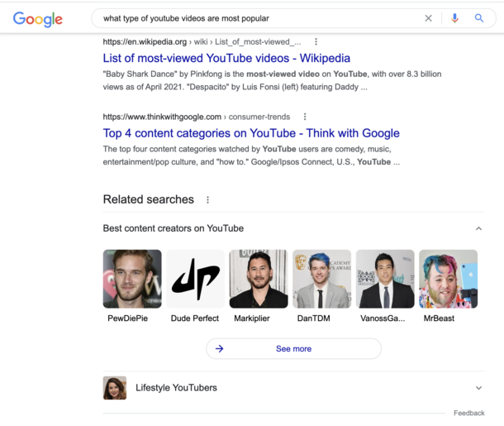
Task: Open three-dot menu beside Related searches
Action: click(207, 200)
